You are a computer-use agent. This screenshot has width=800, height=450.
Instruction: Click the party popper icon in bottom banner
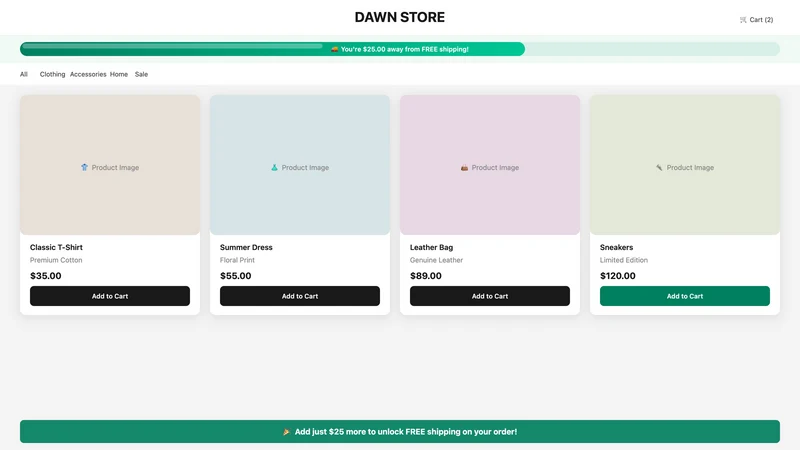(286, 432)
